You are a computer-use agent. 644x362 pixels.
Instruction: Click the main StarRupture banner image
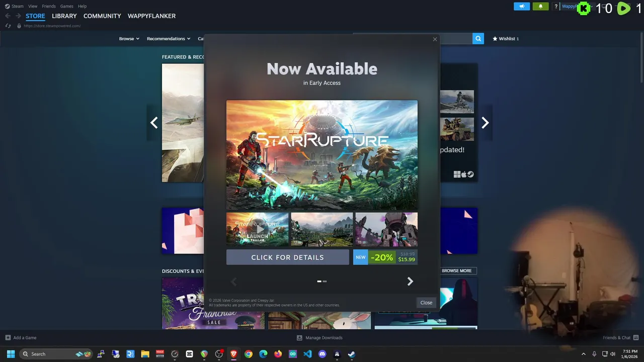tap(321, 154)
